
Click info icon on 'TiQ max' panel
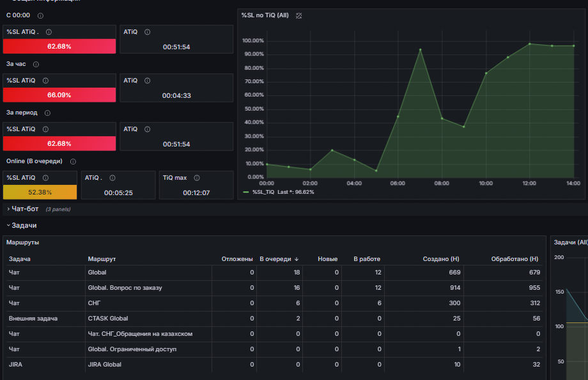[x=197, y=178]
